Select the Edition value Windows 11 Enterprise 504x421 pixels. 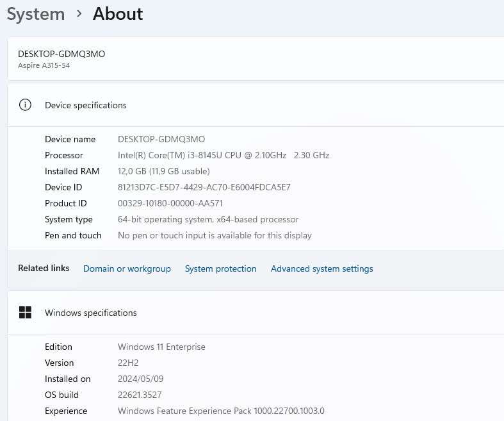pos(161,347)
